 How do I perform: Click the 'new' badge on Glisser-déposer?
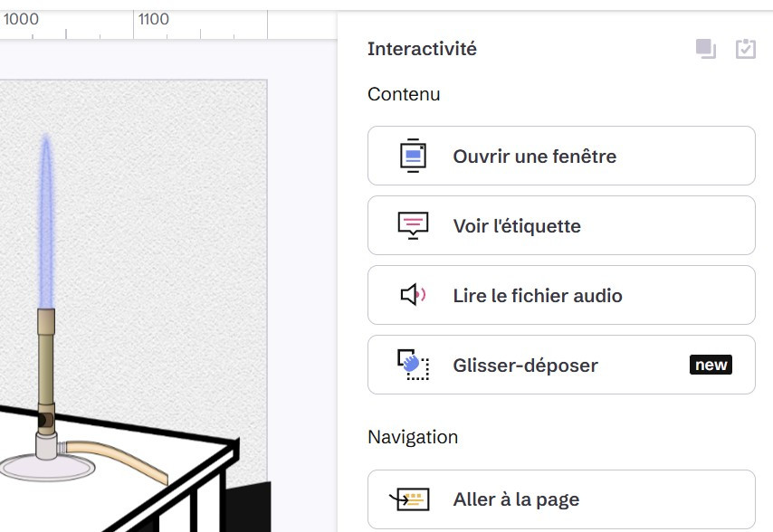[711, 365]
